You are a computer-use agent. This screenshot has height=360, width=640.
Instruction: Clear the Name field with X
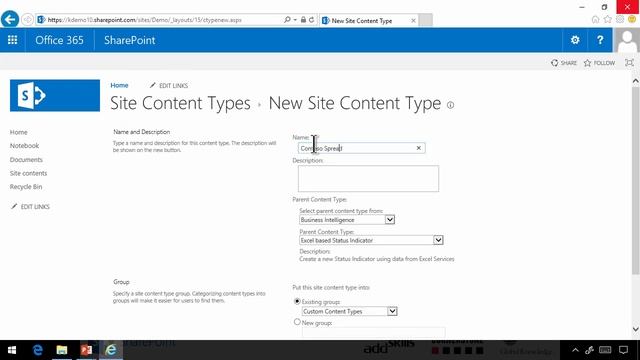(x=418, y=148)
